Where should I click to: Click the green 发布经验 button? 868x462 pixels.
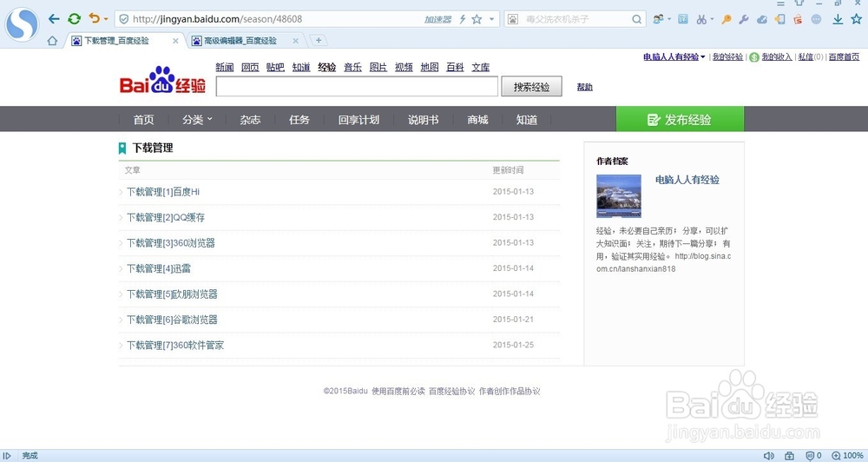click(x=680, y=119)
